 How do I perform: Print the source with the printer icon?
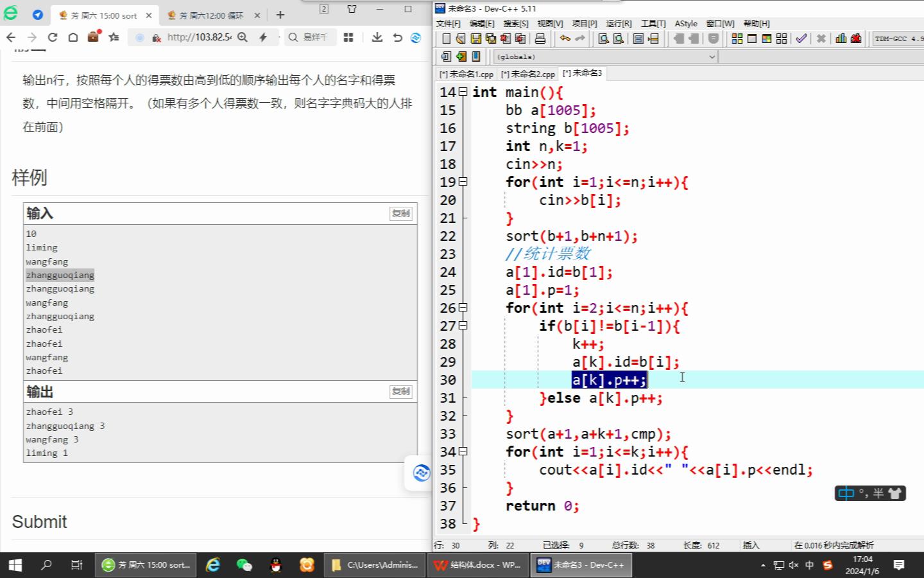point(540,39)
